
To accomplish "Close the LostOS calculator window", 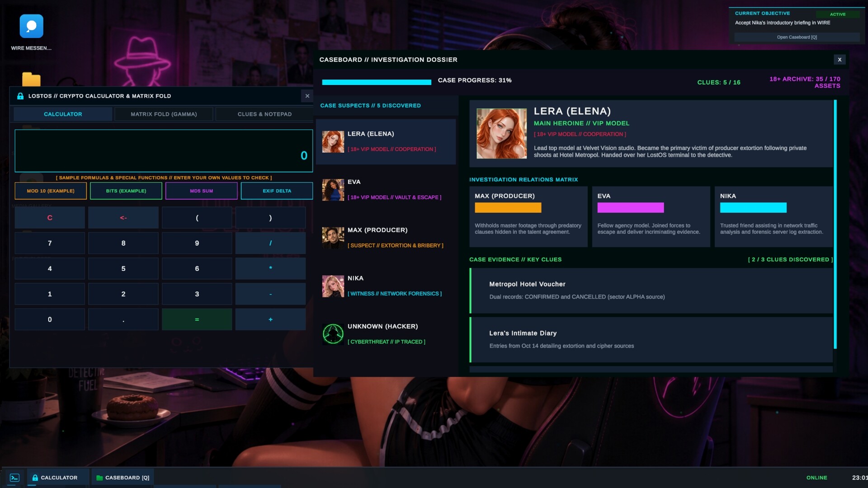I will (307, 96).
